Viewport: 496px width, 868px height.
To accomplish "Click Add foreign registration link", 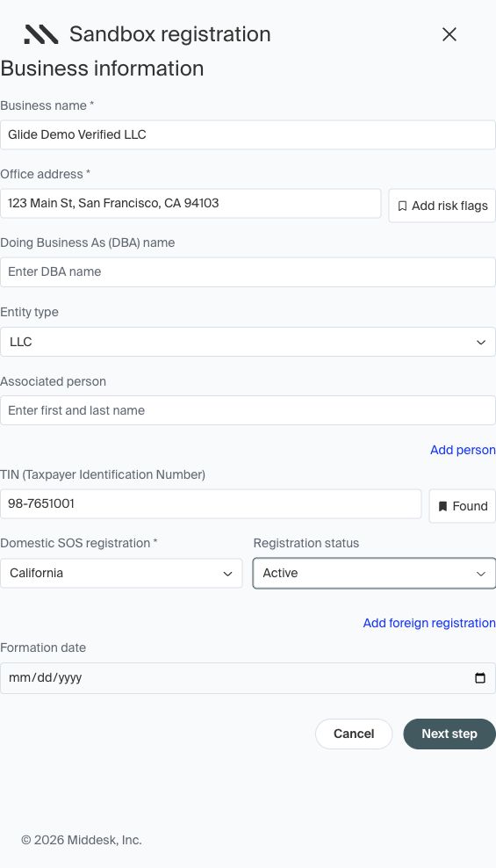I will pyautogui.click(x=429, y=623).
